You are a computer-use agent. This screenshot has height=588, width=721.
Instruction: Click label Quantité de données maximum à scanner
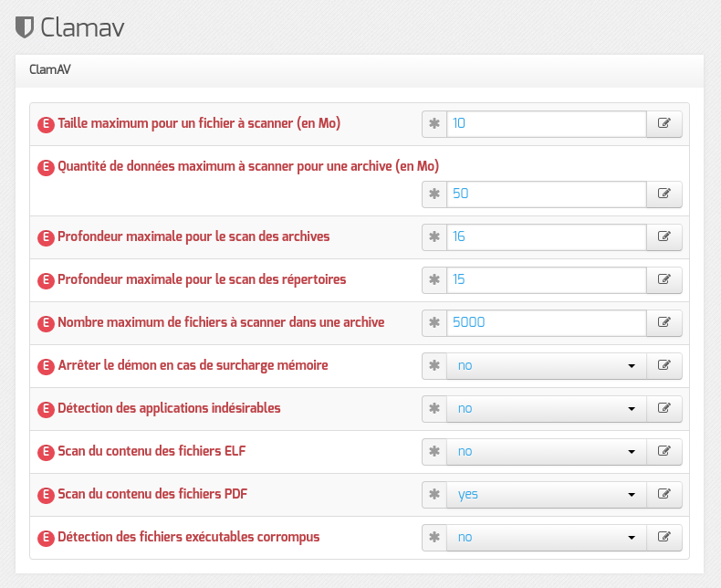(x=248, y=166)
